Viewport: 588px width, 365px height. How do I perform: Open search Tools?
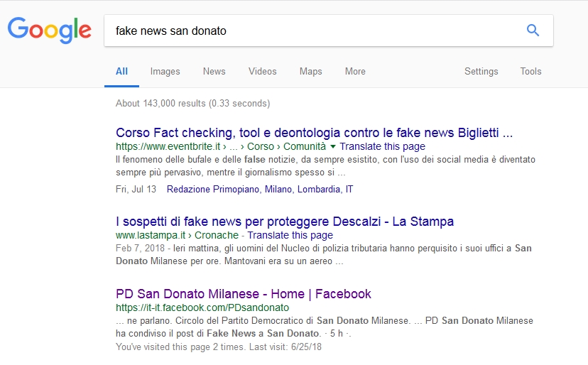coord(530,71)
